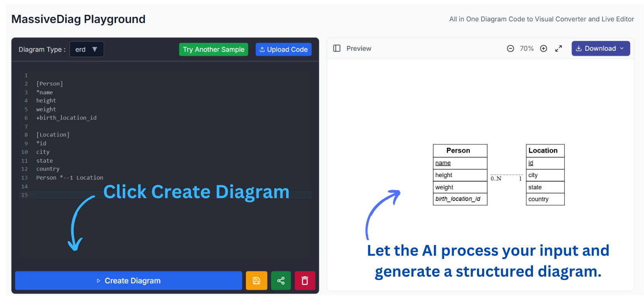This screenshot has width=644, height=302.
Task: Click the MassiveDiag Playground title
Action: click(78, 19)
